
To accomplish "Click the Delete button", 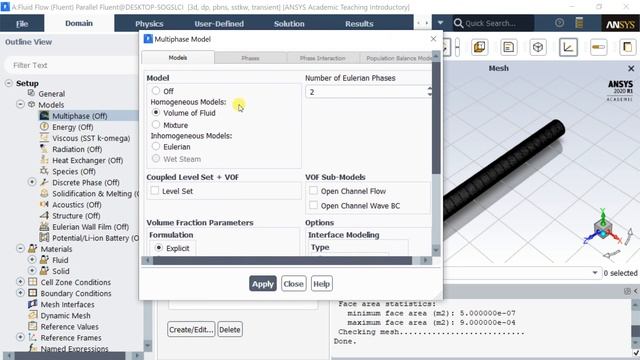I will pos(230,329).
